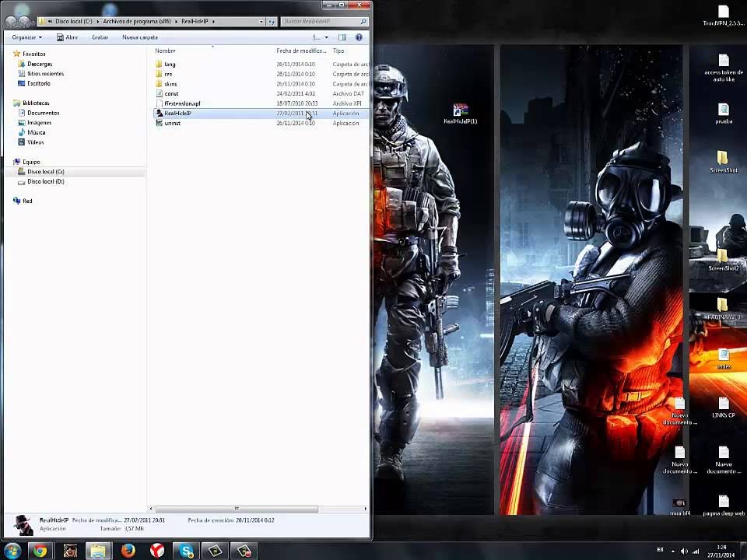747x560 pixels.
Task: Go back with the Explorer Back arrow
Action: 10,22
